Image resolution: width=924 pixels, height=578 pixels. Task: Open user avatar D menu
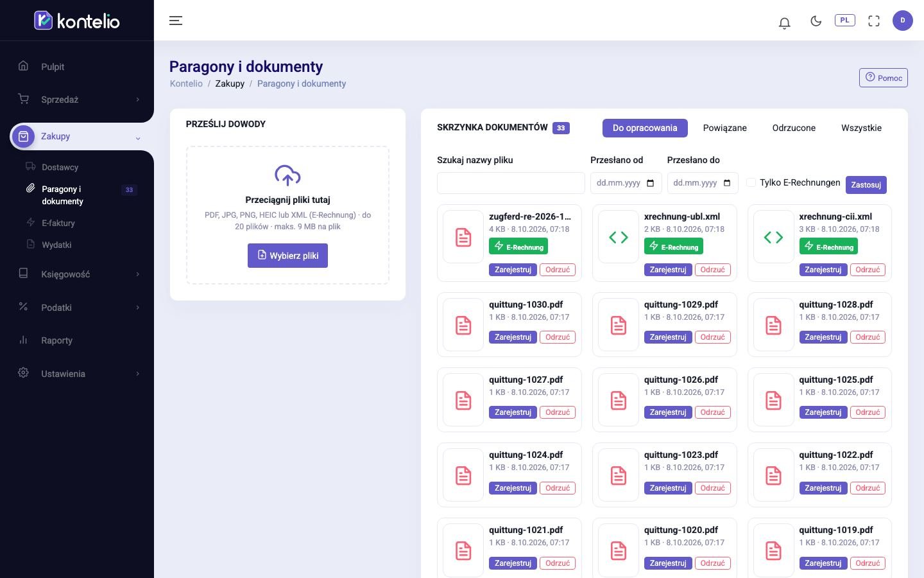(903, 21)
